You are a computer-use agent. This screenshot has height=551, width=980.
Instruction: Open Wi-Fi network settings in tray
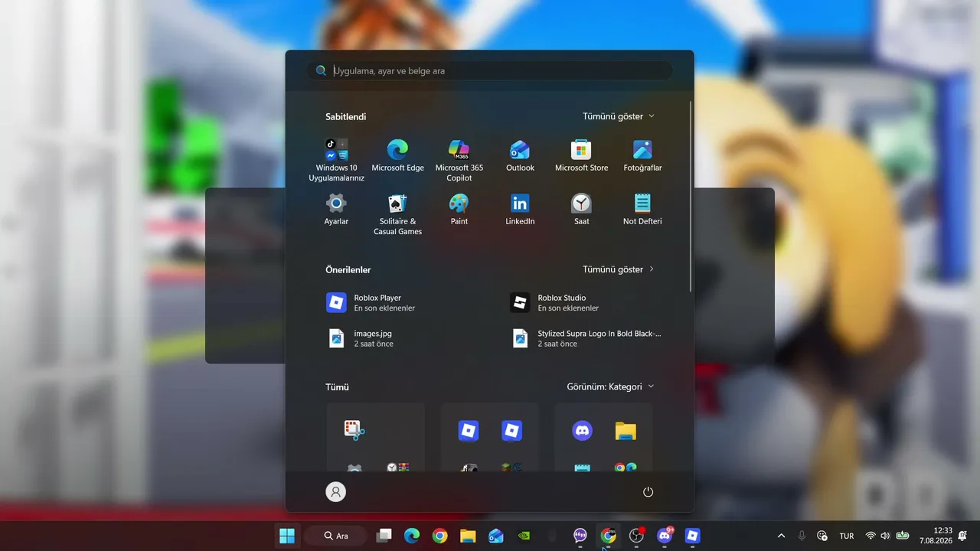(x=871, y=536)
